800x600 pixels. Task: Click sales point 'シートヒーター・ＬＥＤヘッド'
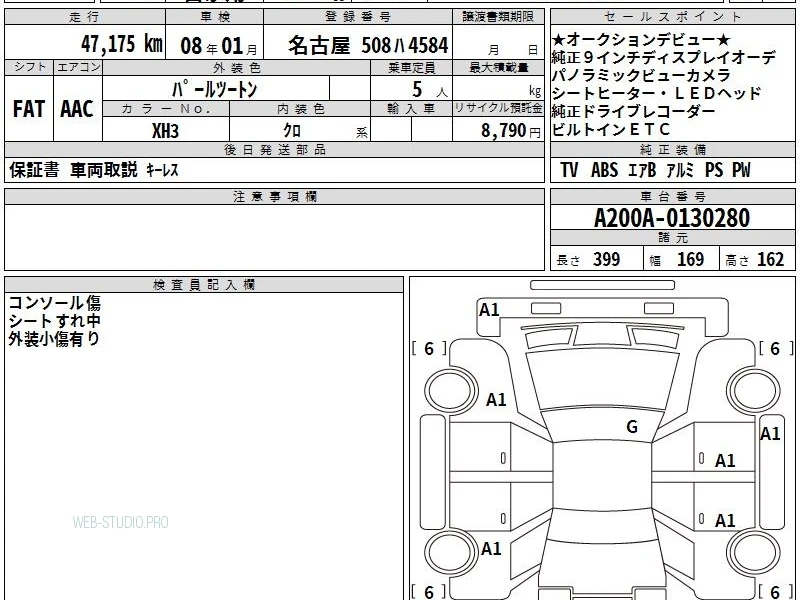pyautogui.click(x=657, y=93)
